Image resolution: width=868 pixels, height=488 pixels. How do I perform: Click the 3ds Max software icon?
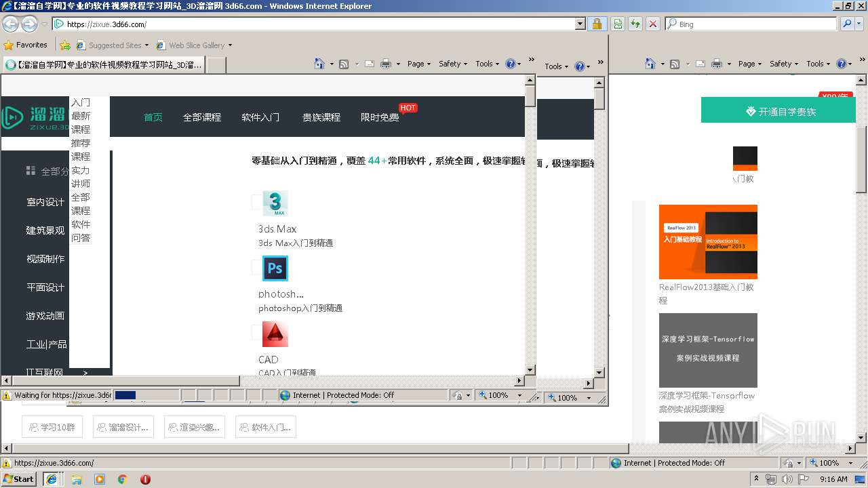coord(275,203)
